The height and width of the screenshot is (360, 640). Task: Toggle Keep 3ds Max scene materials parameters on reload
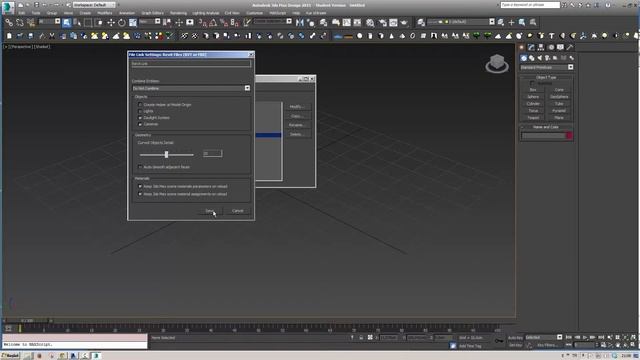[140, 187]
